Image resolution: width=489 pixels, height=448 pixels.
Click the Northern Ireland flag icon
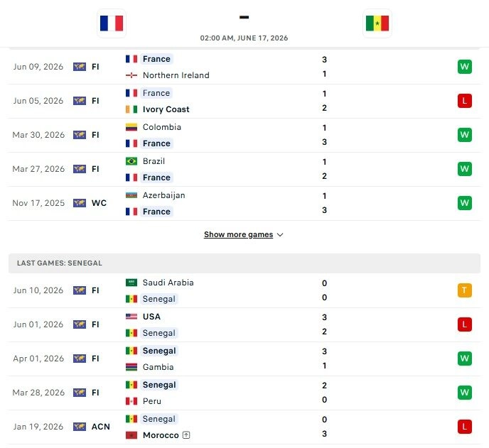click(131, 75)
